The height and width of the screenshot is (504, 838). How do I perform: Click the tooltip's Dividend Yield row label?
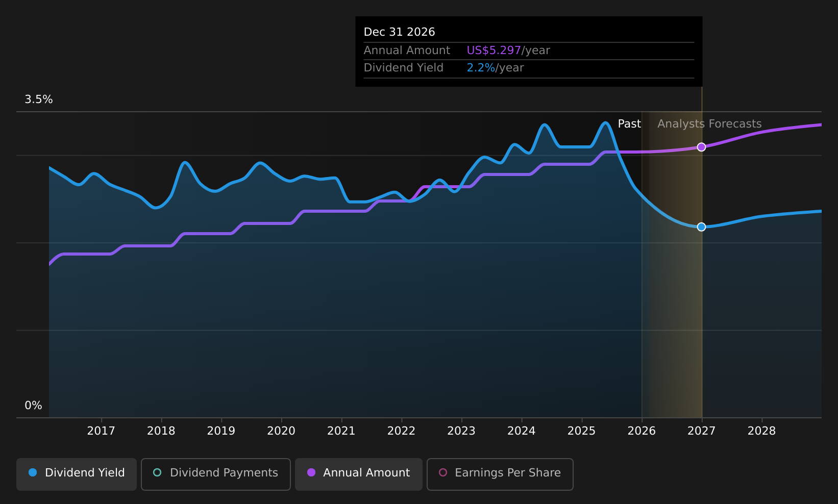pyautogui.click(x=403, y=68)
